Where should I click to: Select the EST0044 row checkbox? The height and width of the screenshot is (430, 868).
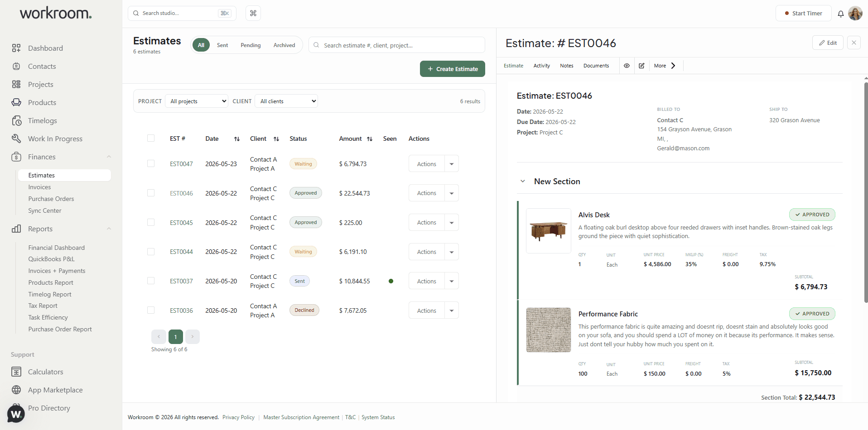151,252
